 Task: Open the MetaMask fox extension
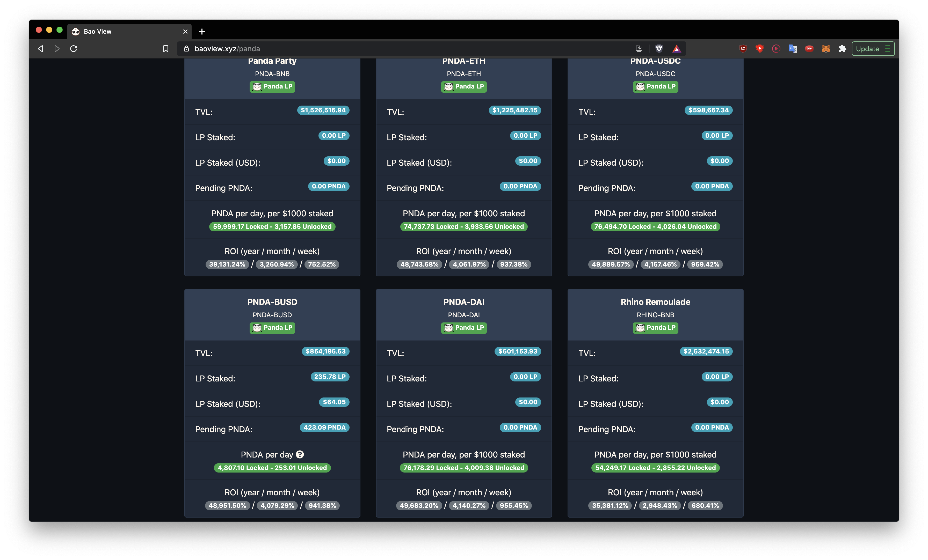tap(825, 49)
